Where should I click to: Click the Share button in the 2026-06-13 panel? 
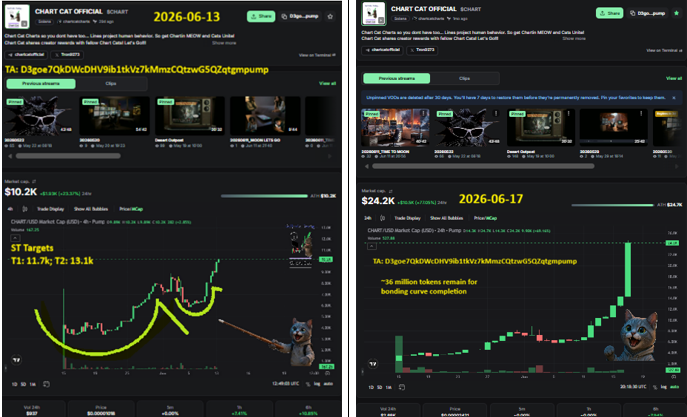click(261, 16)
